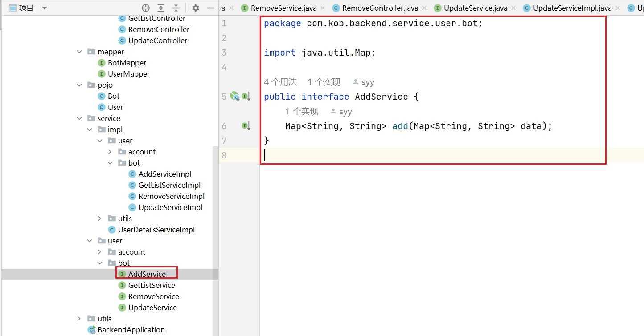Collapse the bot folder under impl user
This screenshot has height=336, width=644.
[x=110, y=163]
